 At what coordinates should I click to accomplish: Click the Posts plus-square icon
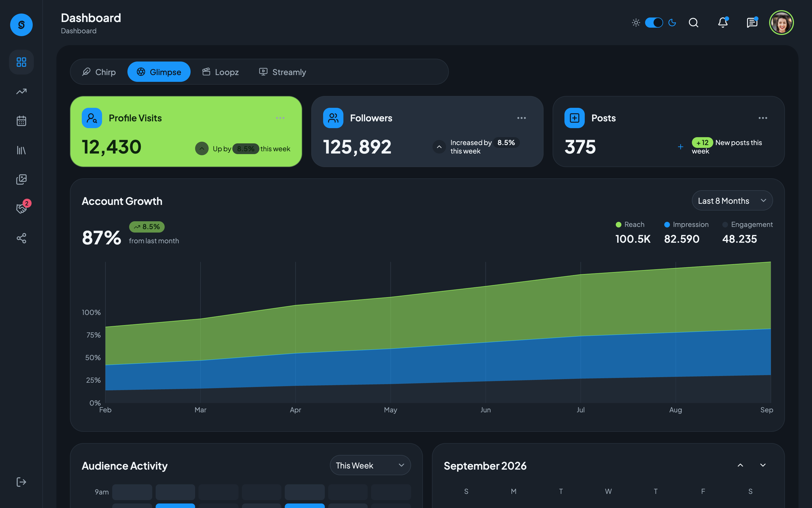(574, 118)
